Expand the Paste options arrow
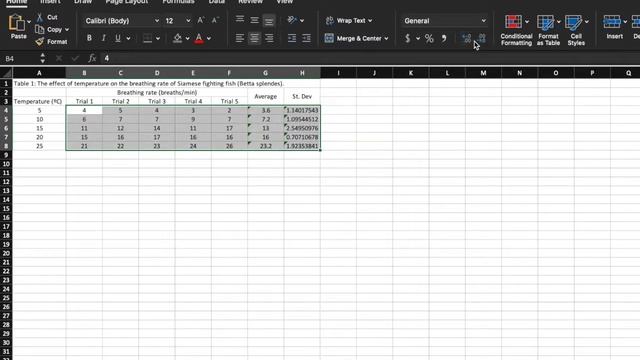This screenshot has height=360, width=640. (x=29, y=22)
